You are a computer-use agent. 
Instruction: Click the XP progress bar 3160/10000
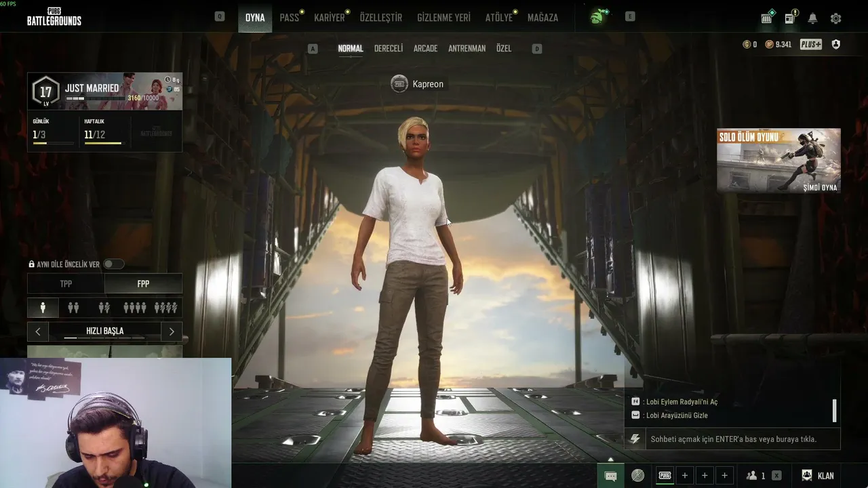(x=95, y=99)
